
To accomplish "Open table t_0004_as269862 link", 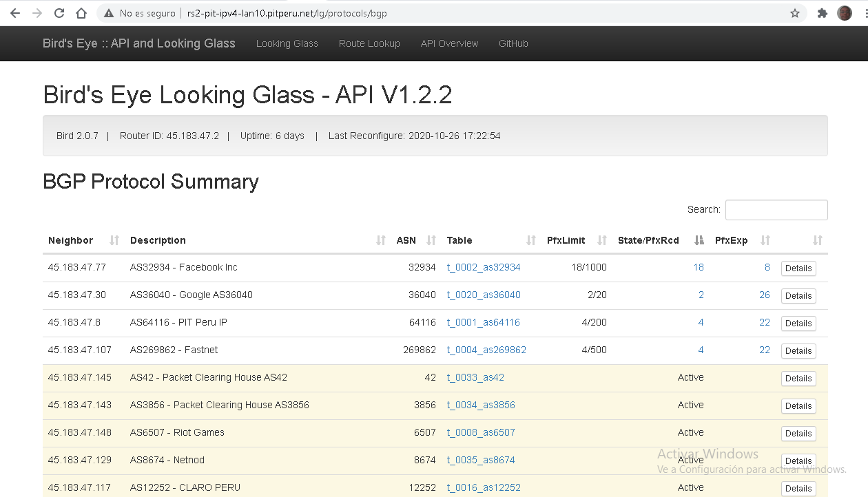I will 486,350.
